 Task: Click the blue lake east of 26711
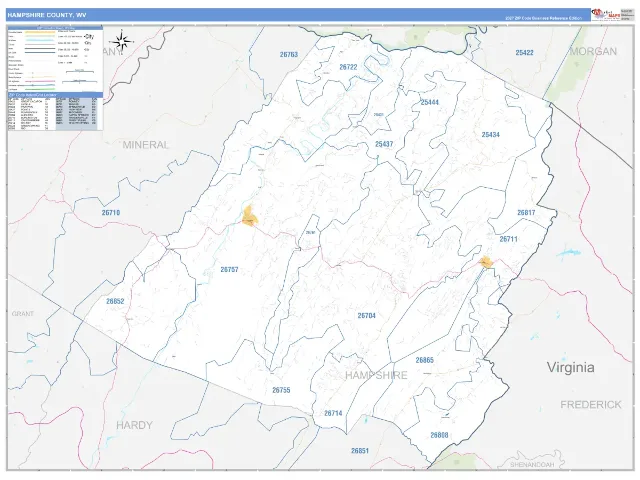[x=569, y=253]
